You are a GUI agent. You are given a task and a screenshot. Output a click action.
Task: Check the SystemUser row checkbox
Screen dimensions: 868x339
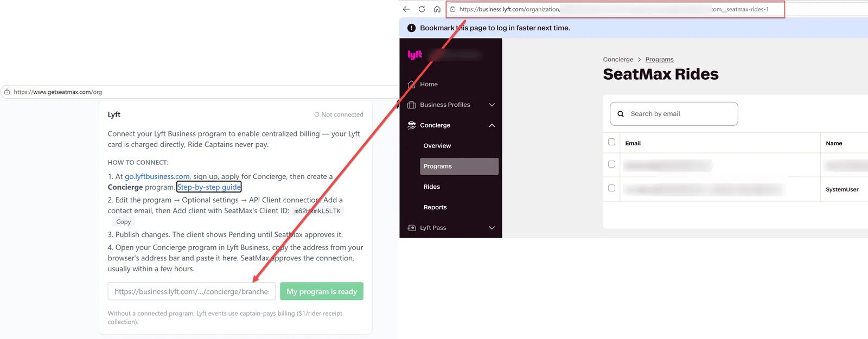pos(611,188)
